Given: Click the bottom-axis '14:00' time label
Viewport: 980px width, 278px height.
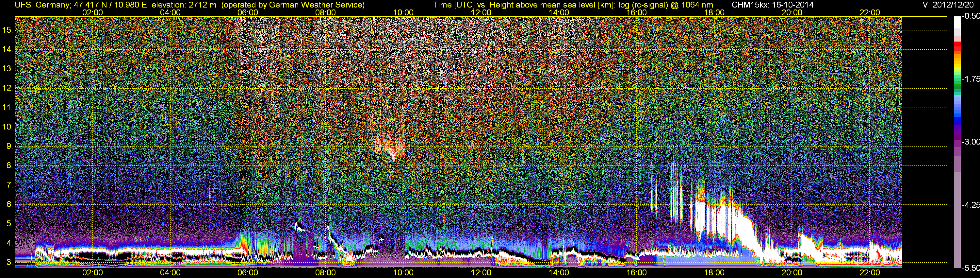Looking at the screenshot, I should pos(559,273).
